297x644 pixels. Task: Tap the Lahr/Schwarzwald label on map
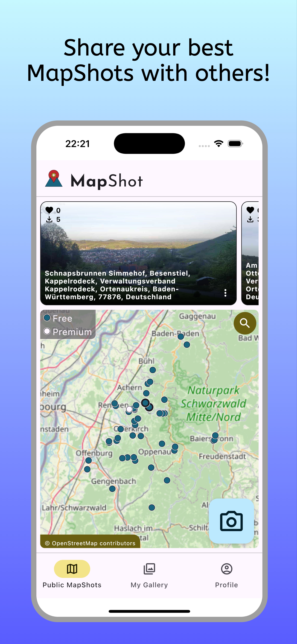pyautogui.click(x=74, y=508)
